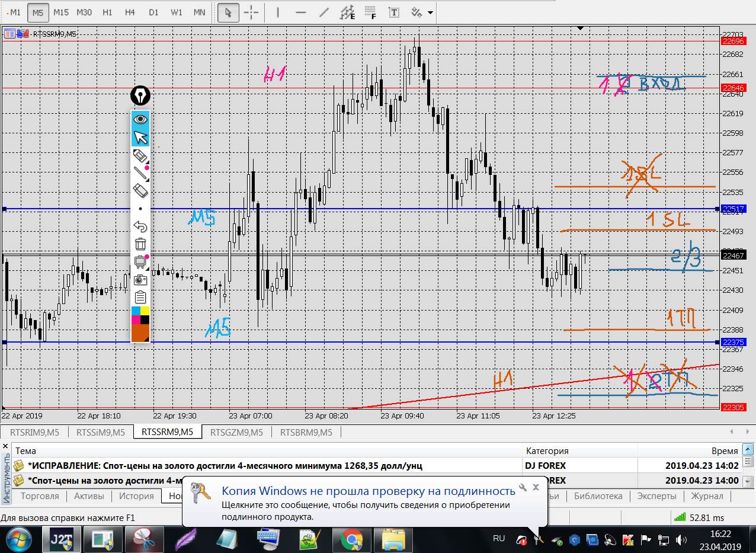Undo last drawing stroke
This screenshot has width=756, height=553.
pyautogui.click(x=140, y=226)
